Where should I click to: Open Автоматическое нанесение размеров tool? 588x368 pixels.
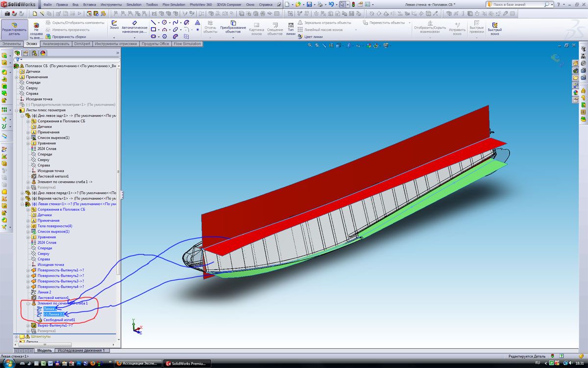point(134,26)
